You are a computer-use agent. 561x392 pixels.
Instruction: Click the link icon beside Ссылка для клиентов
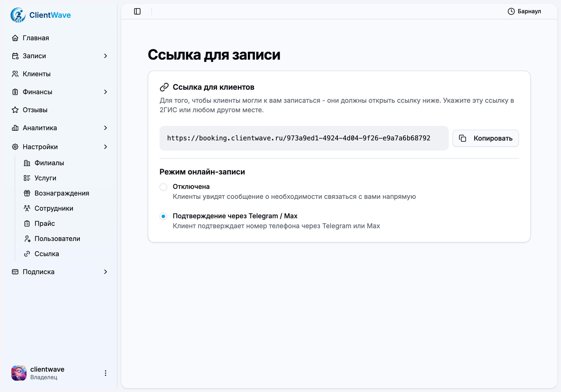click(164, 87)
